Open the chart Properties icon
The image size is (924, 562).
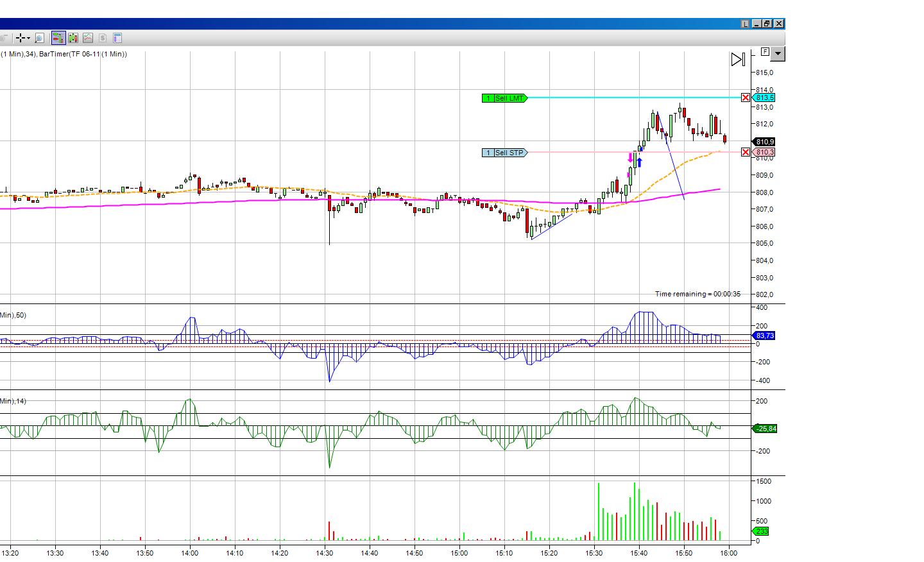(117, 38)
